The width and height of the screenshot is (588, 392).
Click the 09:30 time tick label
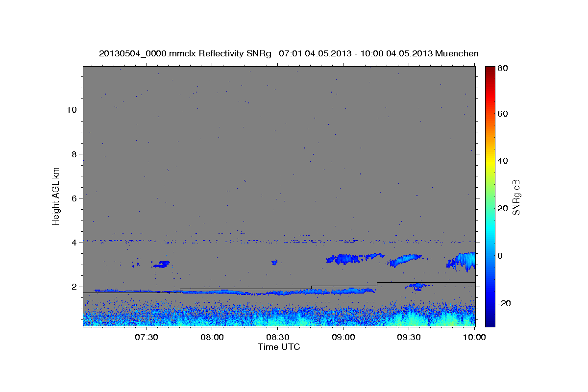[x=409, y=337]
